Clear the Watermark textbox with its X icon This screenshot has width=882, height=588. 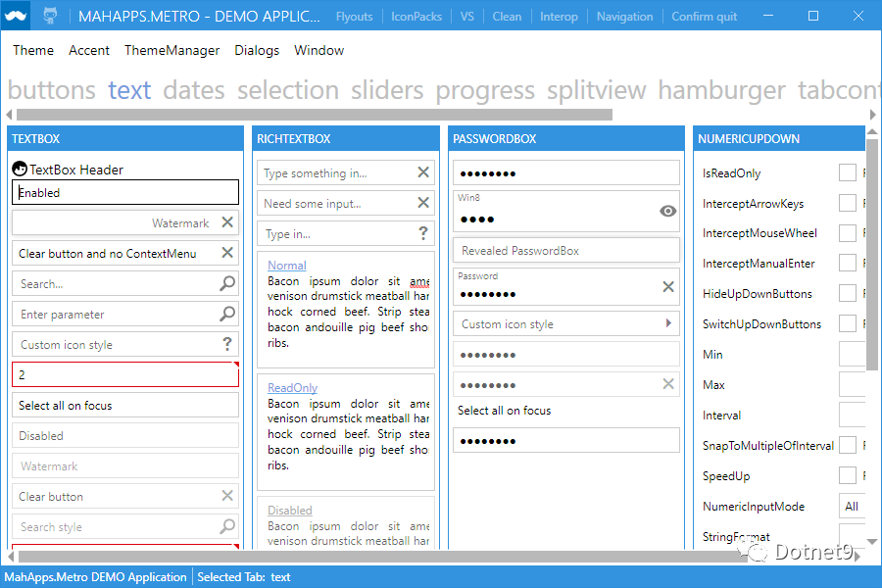coord(227,222)
